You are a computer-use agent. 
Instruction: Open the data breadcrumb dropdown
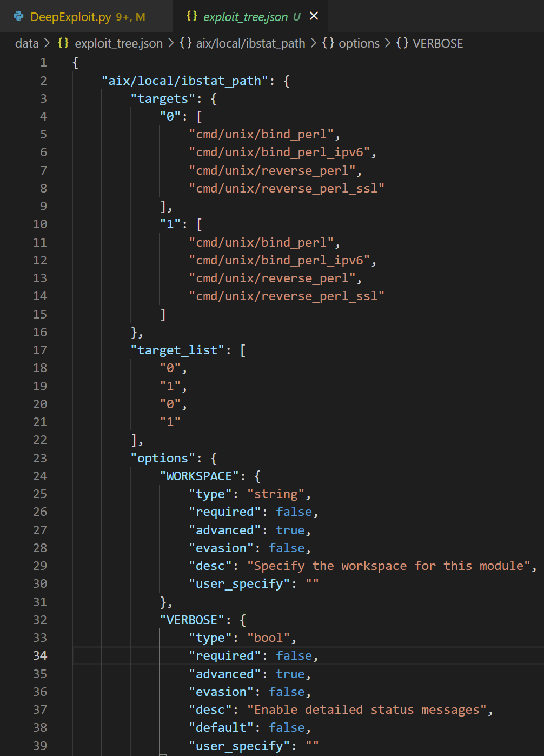pyautogui.click(x=26, y=43)
